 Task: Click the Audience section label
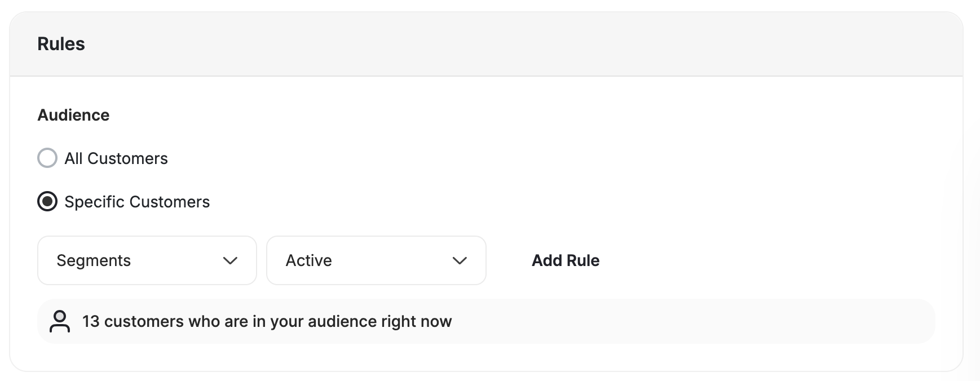pos(73,115)
